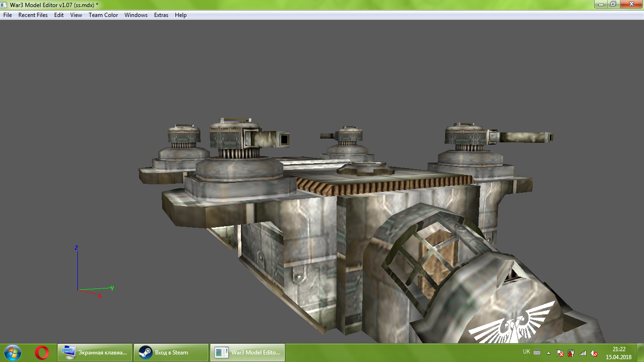The width and height of the screenshot is (644, 362).
Task: Open the Action Center flag icon
Action: [560, 353]
